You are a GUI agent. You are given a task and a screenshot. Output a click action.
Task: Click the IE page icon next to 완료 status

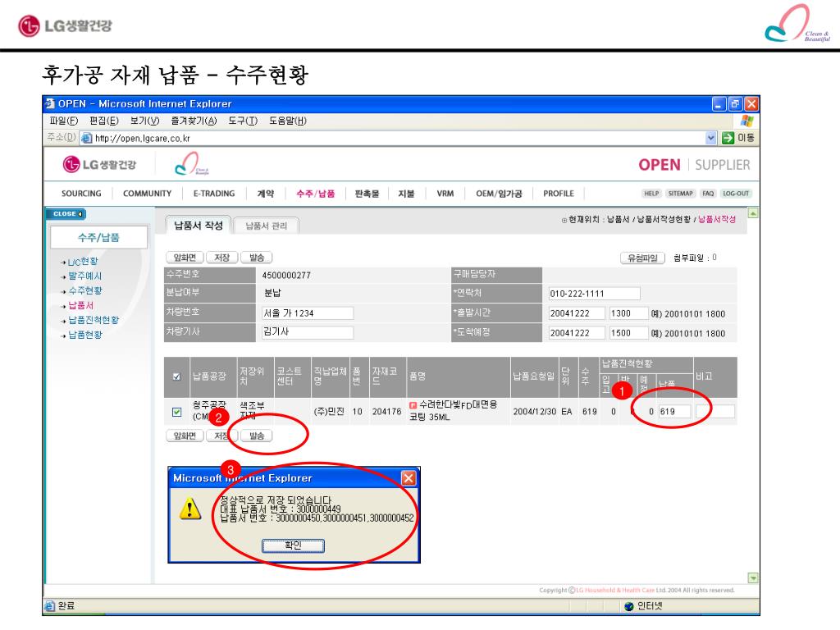(50, 606)
